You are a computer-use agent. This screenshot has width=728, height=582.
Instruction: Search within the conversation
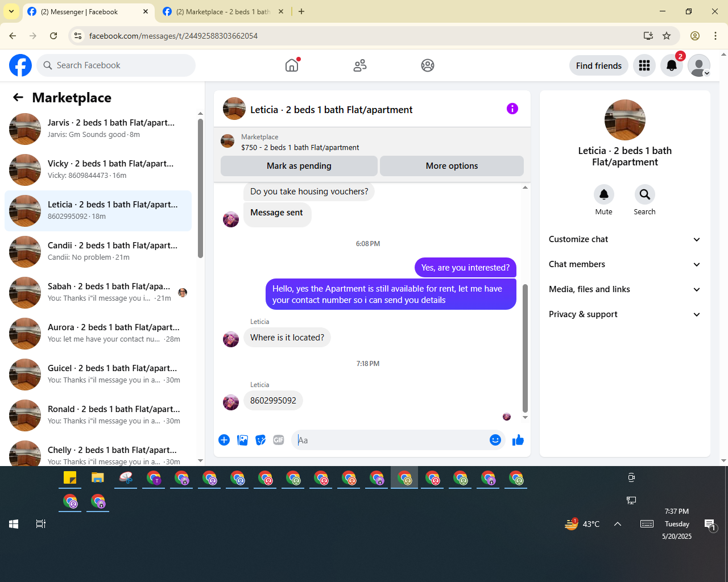(645, 195)
